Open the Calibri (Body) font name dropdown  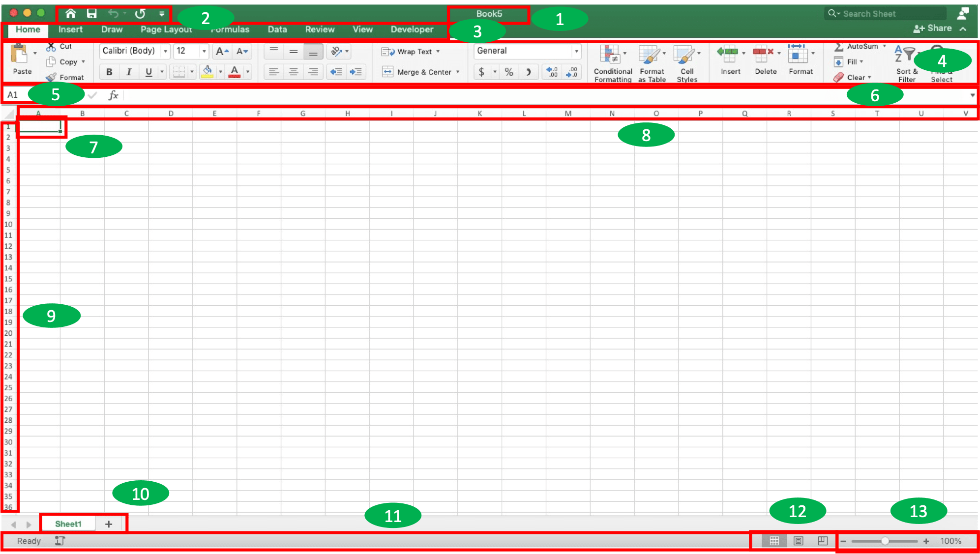coord(166,51)
